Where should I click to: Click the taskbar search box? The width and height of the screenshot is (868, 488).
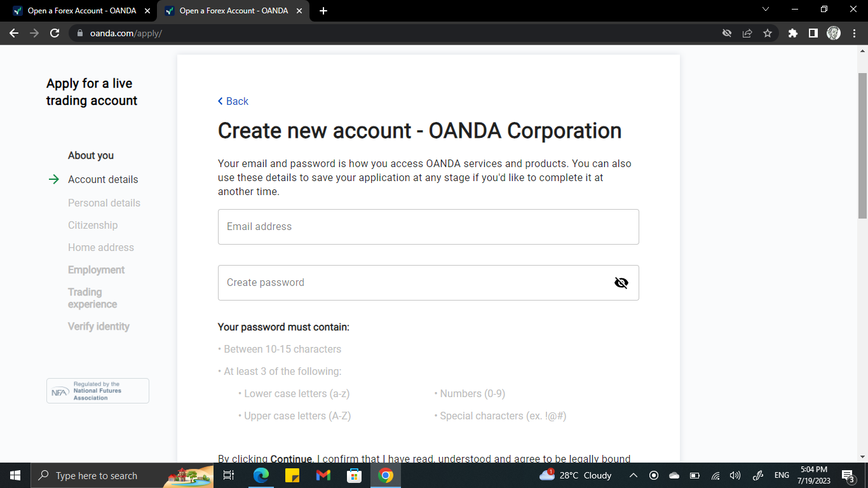pos(123,475)
